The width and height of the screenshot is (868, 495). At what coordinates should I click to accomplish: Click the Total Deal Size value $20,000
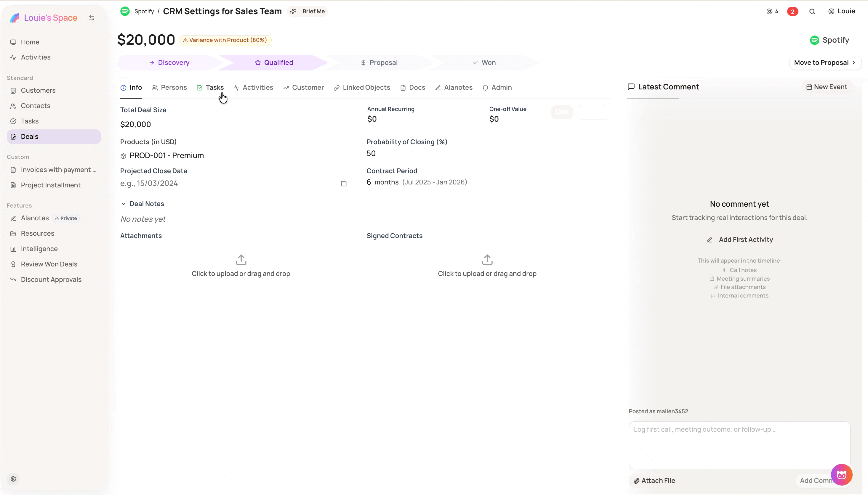135,124
